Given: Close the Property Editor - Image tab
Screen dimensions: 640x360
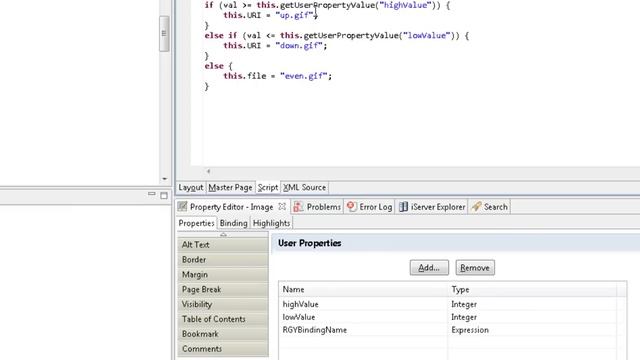Looking at the screenshot, I should [x=282, y=207].
